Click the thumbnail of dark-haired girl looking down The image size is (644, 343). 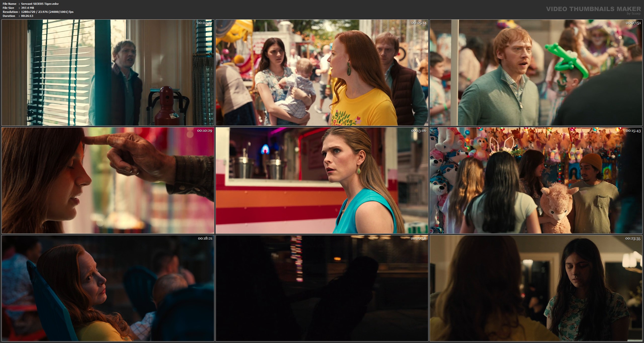tap(536, 288)
